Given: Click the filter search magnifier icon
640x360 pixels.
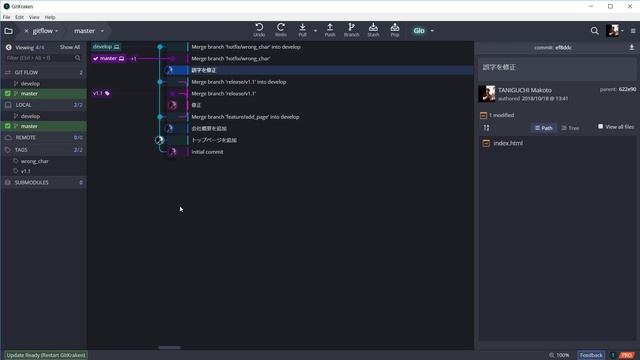Looking at the screenshot, I should coord(78,58).
